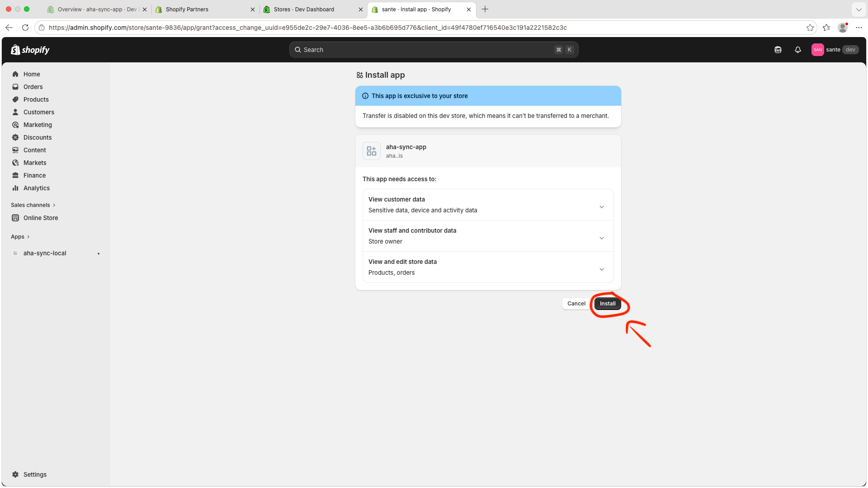868x488 pixels.
Task: Go to Products section
Action: (x=36, y=99)
